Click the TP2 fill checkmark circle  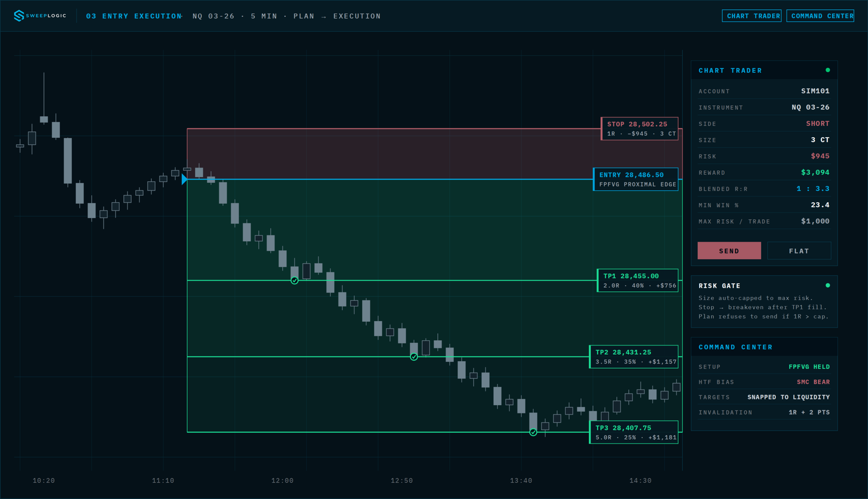414,357
